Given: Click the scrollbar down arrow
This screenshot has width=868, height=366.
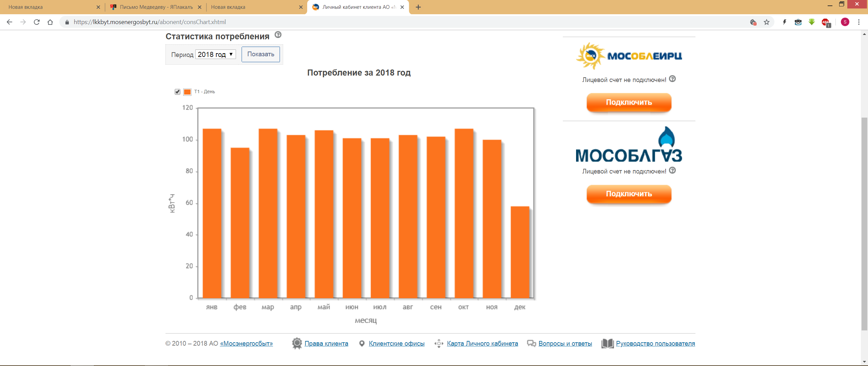Looking at the screenshot, I should (865, 362).
